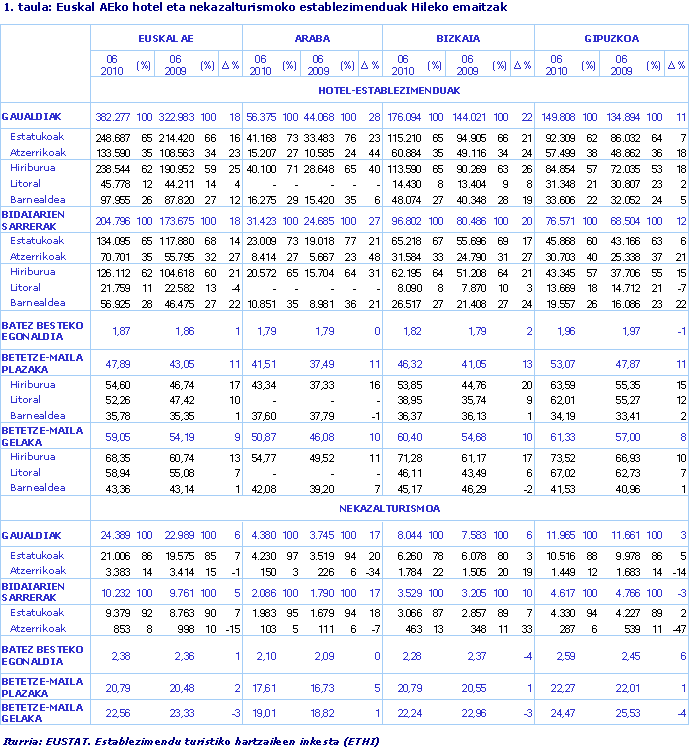Screen dimensions: 691x750
Task: Select the ARABA column header
Action: (x=312, y=37)
